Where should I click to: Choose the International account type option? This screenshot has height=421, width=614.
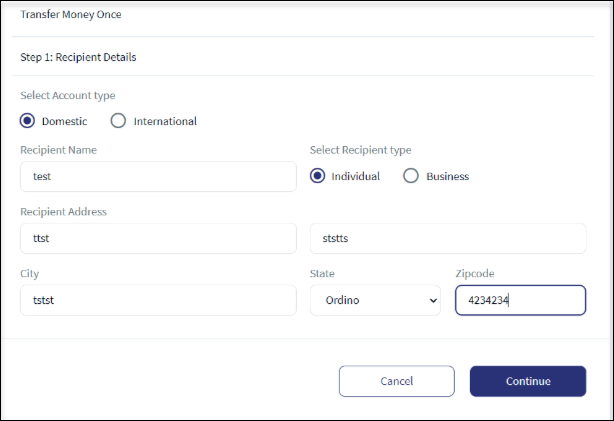(118, 121)
